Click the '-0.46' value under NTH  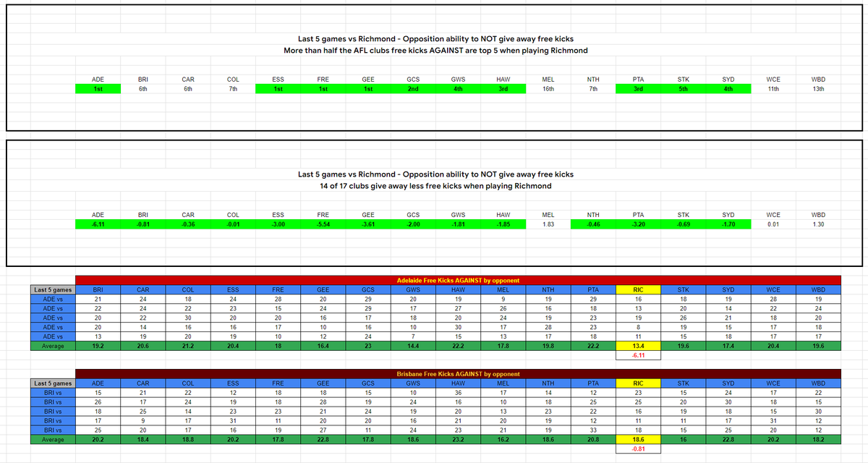pyautogui.click(x=593, y=224)
